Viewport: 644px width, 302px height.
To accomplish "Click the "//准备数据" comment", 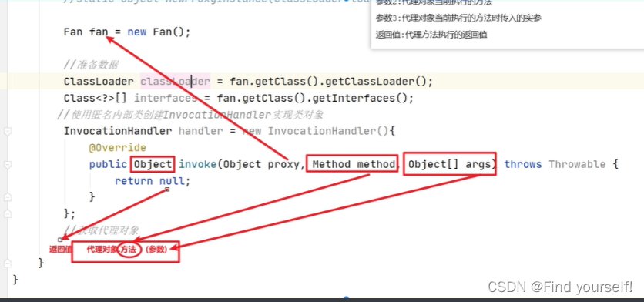I will pyautogui.click(x=91, y=65).
